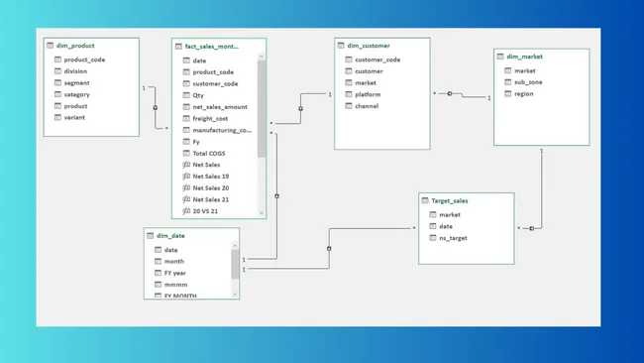Select relationship connector between dim_market and Target_sales
The width and height of the screenshot is (644, 363).
point(532,228)
